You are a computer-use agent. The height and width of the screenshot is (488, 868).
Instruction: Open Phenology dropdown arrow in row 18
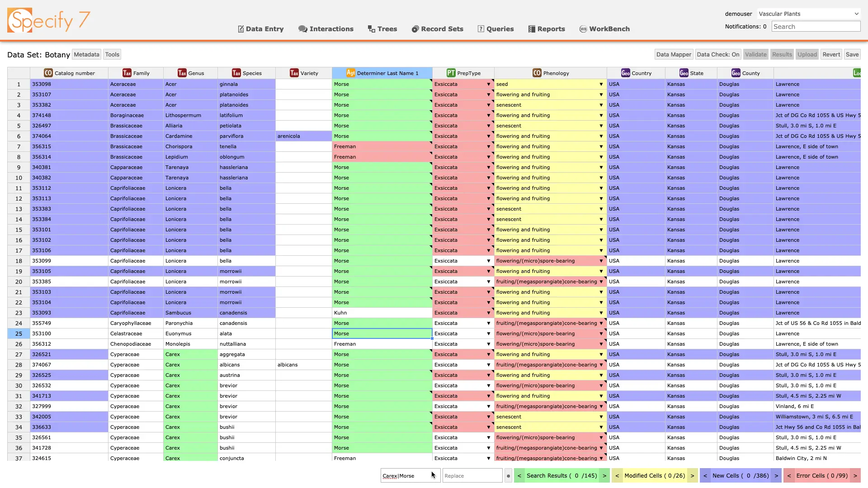[601, 261]
